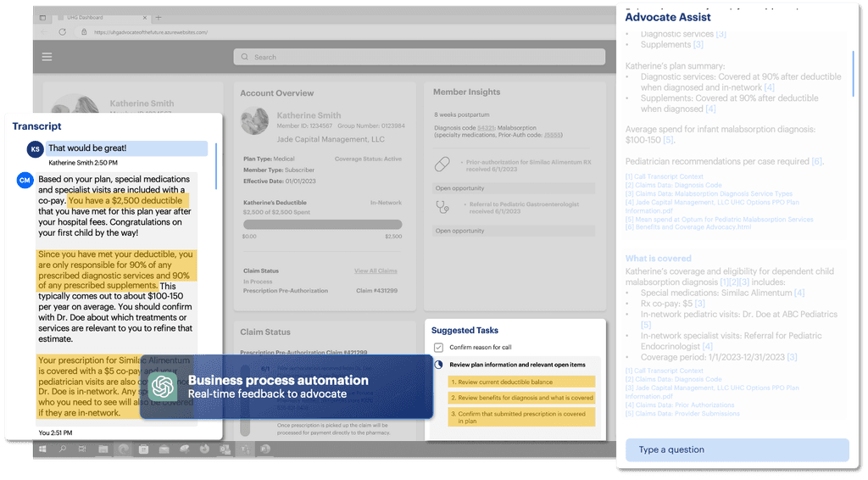Click the stethoscope icon in Member Insights

(442, 207)
